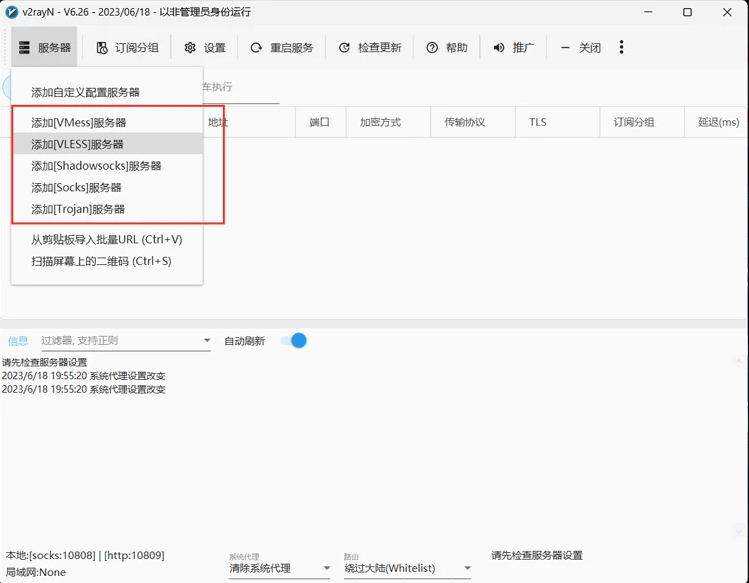Click 推广 toolbar button
The image size is (749, 583).
[514, 48]
